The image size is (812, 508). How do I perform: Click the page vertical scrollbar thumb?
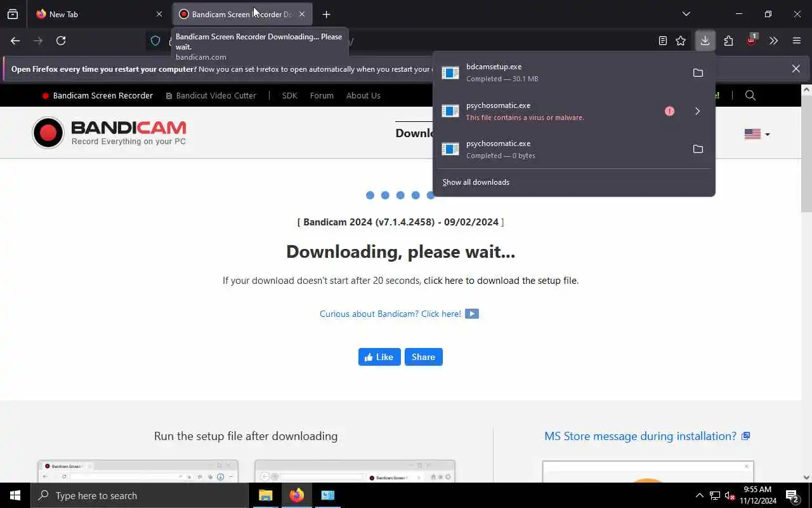(x=806, y=152)
